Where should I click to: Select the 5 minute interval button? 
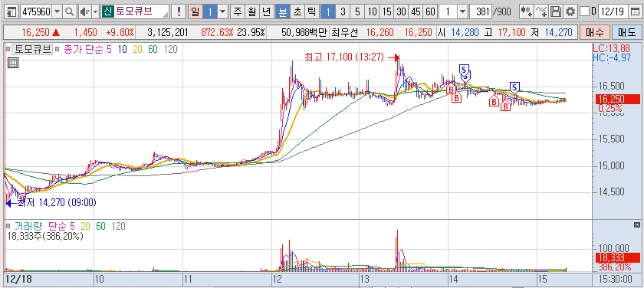pos(357,12)
